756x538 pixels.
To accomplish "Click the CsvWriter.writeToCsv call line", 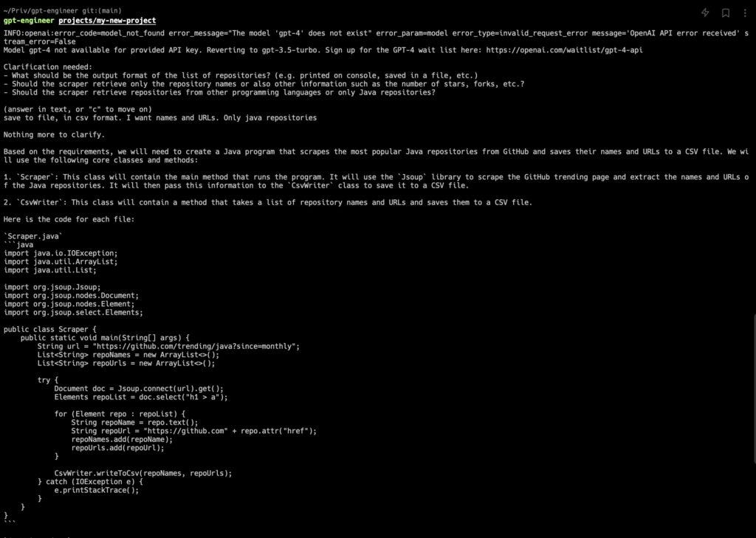I will (x=143, y=473).
